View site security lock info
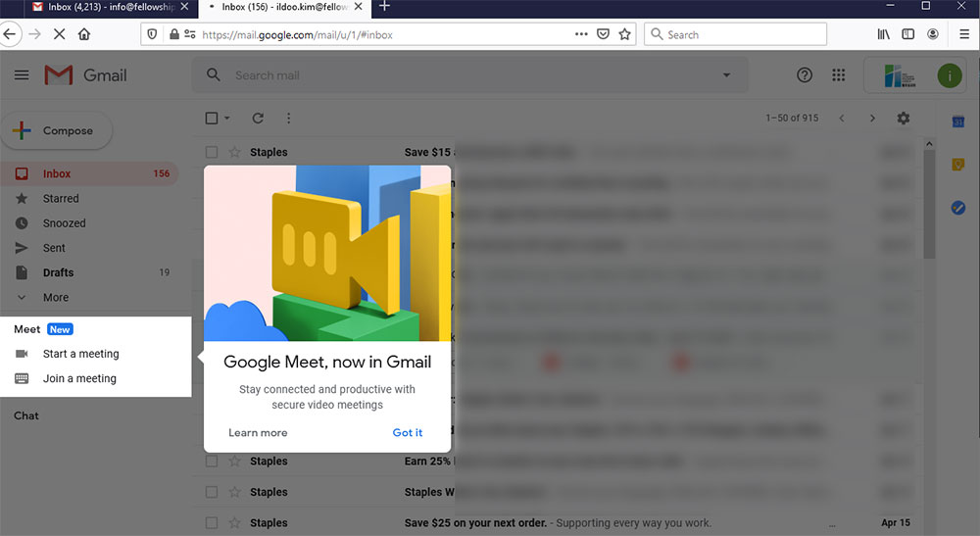The image size is (980, 536). click(174, 34)
